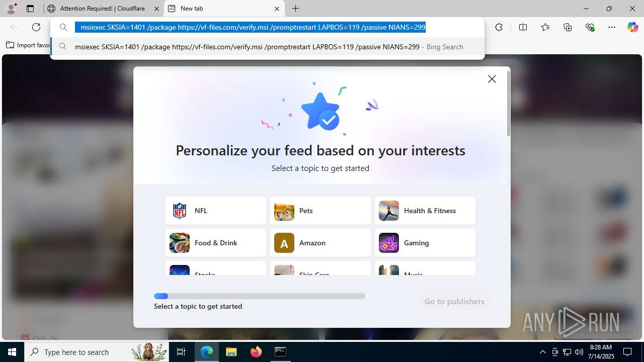Viewport: 644px width, 362px height.
Task: Select the msiexec Bing Search suggestion
Action: 268,47
